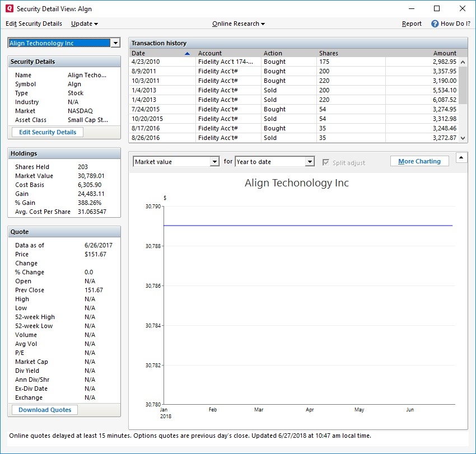Viewport: 476px width, 454px height.
Task: Click the transaction list scroll-up arrow
Action: click(463, 62)
